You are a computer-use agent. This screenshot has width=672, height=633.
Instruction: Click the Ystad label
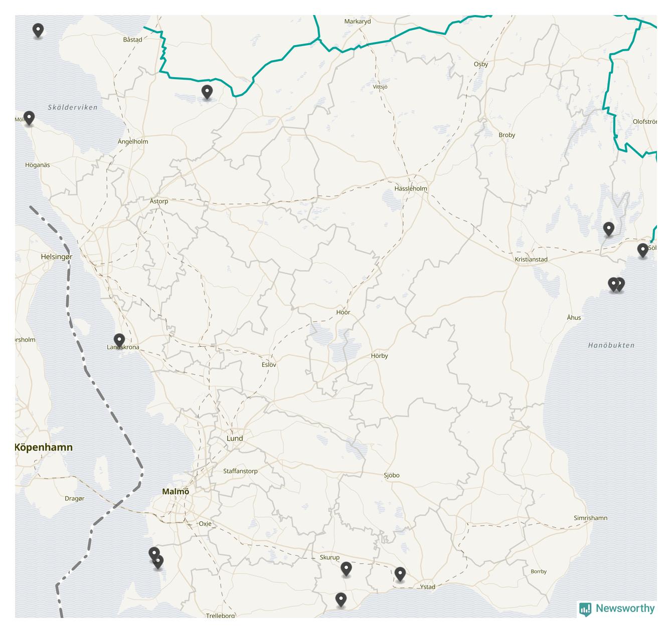[427, 586]
